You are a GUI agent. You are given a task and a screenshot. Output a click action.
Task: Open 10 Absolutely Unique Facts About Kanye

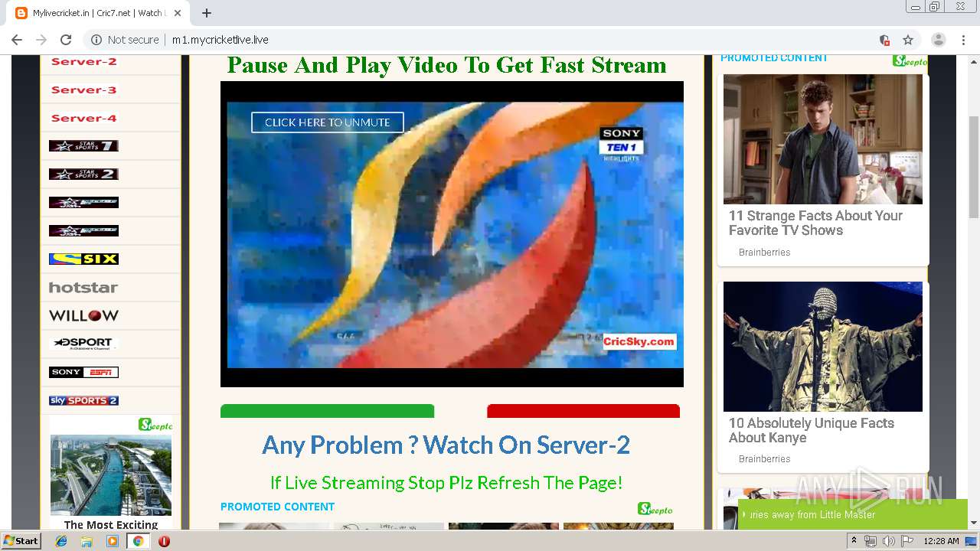[812, 430]
